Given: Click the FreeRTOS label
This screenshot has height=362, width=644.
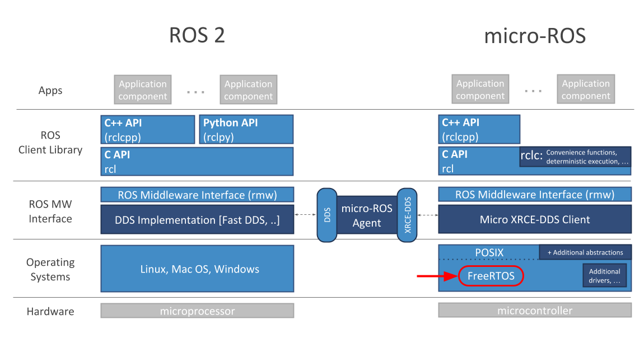Looking at the screenshot, I should (x=491, y=276).
